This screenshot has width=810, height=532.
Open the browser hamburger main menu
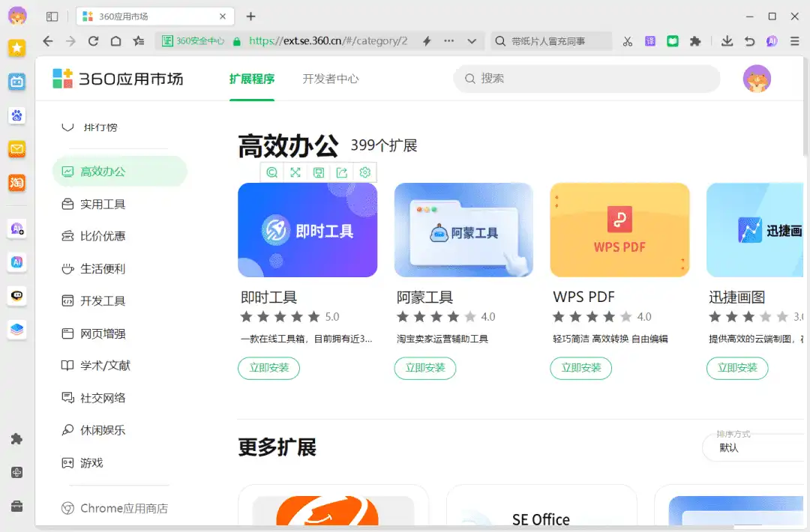pos(794,41)
